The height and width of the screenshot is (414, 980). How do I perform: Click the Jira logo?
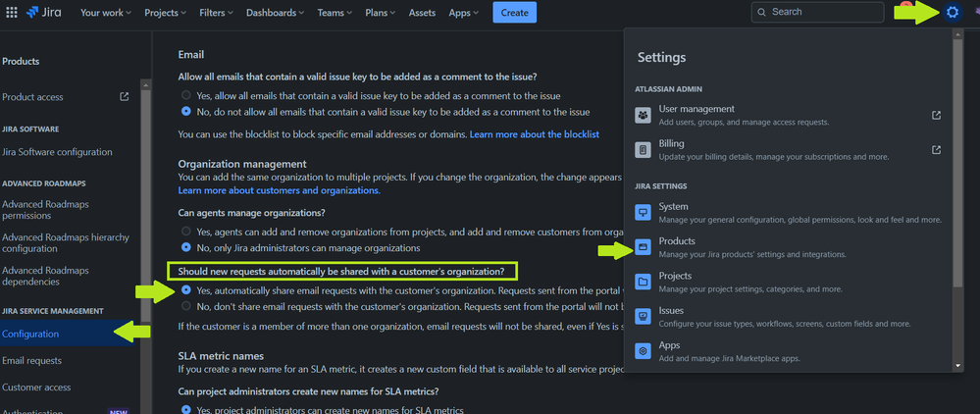[44, 13]
